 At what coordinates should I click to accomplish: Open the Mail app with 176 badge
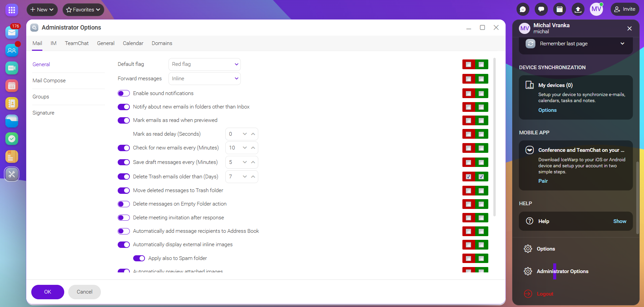click(x=12, y=32)
